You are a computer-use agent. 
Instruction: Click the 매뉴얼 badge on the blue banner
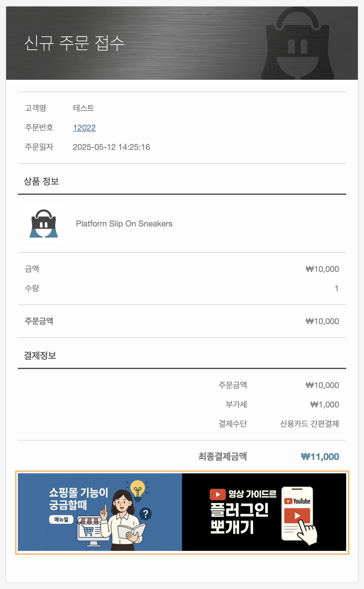click(61, 519)
